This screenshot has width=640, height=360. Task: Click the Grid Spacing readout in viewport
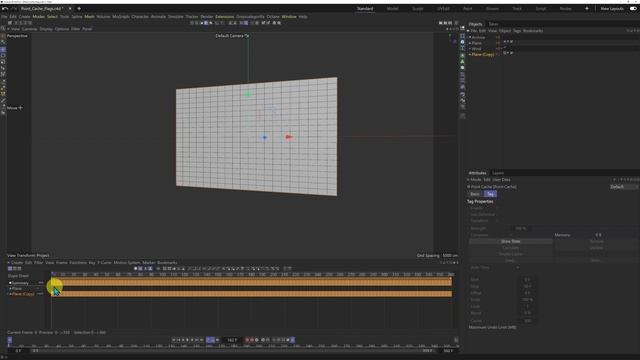click(x=437, y=256)
